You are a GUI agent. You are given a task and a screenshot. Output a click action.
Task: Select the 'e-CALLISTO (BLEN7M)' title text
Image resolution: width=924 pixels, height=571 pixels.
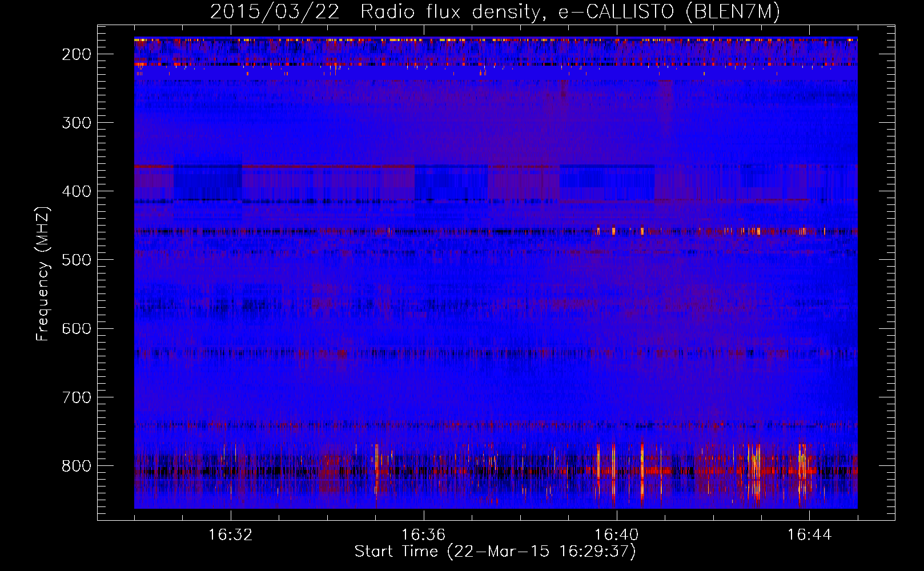(x=669, y=12)
